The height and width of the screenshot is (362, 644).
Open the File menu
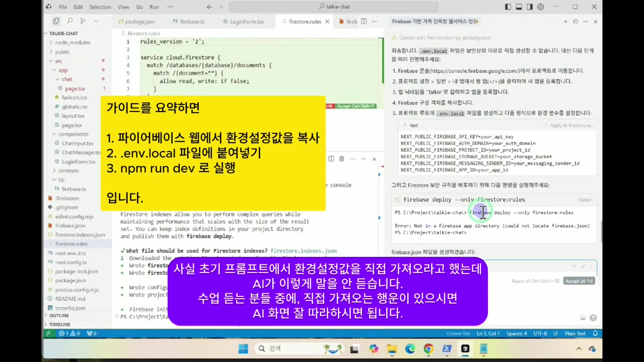[63, 7]
